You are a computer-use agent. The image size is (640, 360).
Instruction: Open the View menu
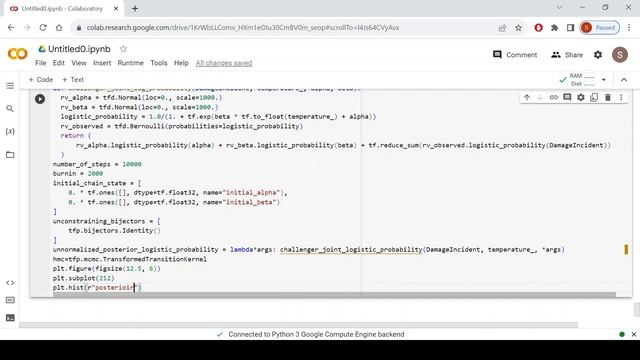79,63
